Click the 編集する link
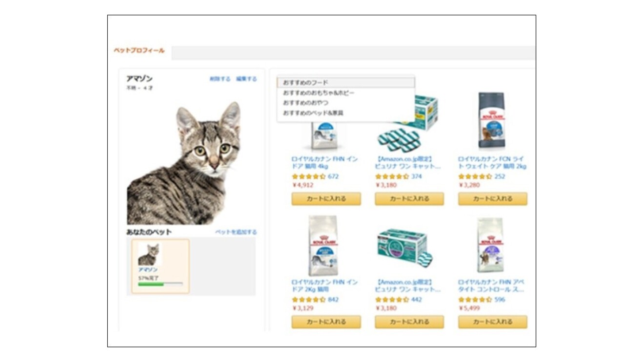Image resolution: width=644 pixels, height=362 pixels. tap(246, 79)
